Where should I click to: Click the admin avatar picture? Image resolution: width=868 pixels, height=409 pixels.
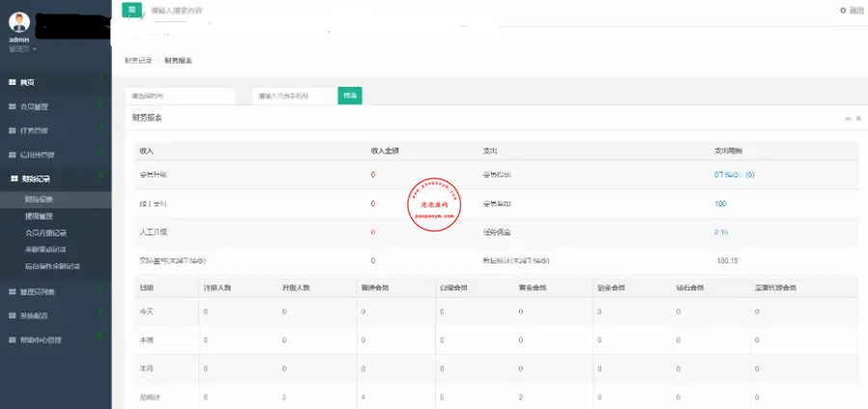click(x=19, y=23)
